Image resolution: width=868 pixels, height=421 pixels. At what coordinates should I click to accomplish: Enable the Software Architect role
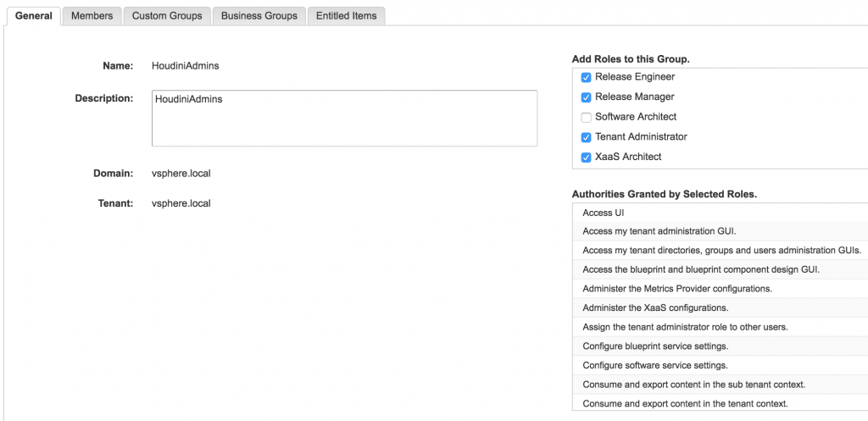pyautogui.click(x=586, y=117)
